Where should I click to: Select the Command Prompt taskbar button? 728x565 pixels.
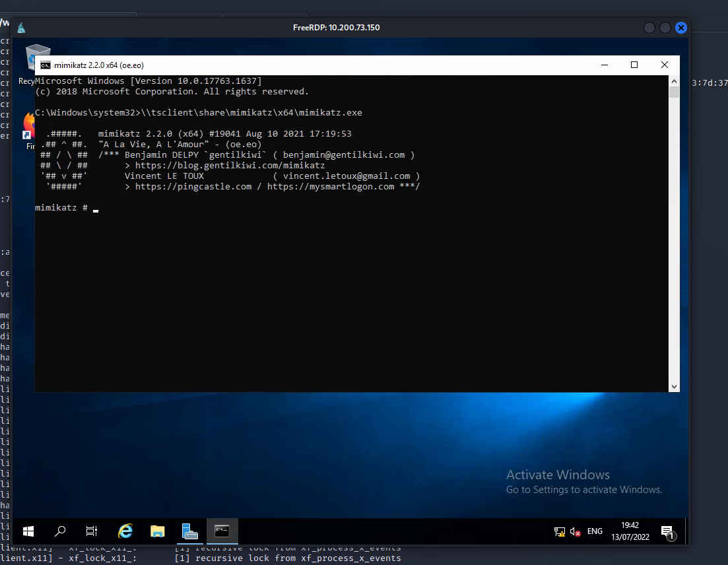click(x=222, y=531)
